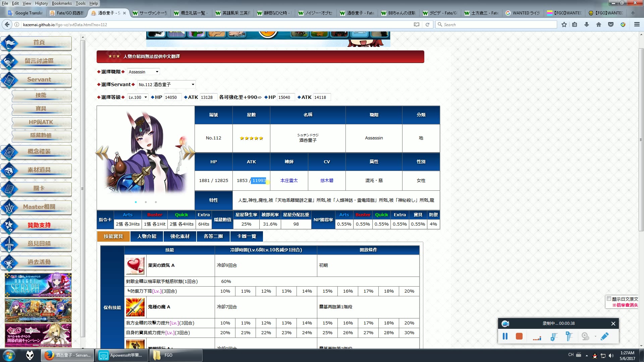Click the 寶具 (Noble Phantasm) sidebar icon

40,109
